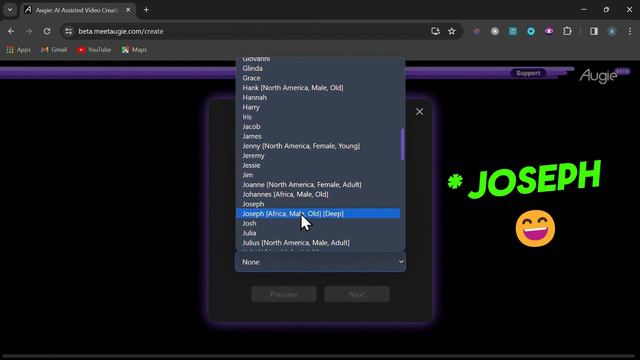Click the teal square extension icon
This screenshot has height=360, width=640.
513,31
